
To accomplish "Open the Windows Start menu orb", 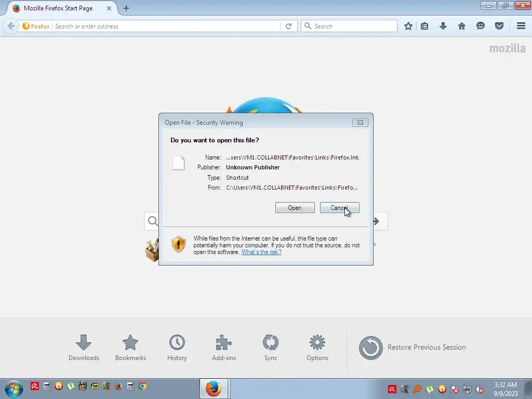I will pos(14,389).
